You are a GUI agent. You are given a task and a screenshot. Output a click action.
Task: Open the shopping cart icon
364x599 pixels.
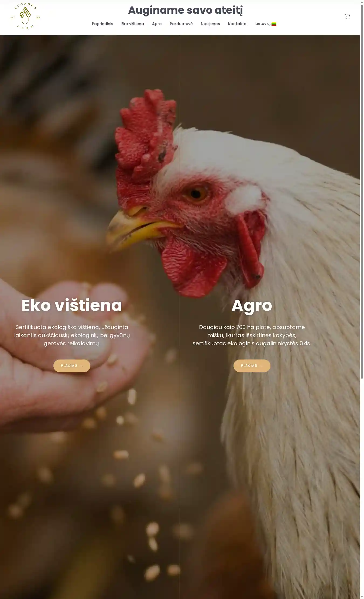tap(347, 16)
